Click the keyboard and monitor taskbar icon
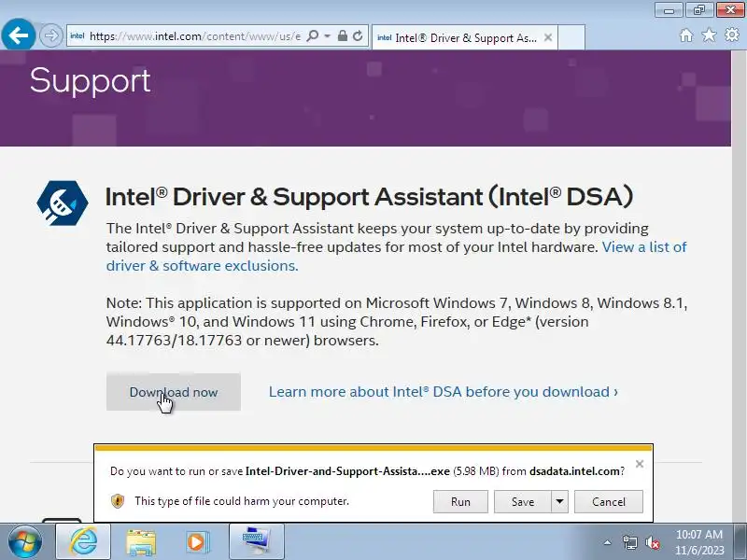 point(256,541)
